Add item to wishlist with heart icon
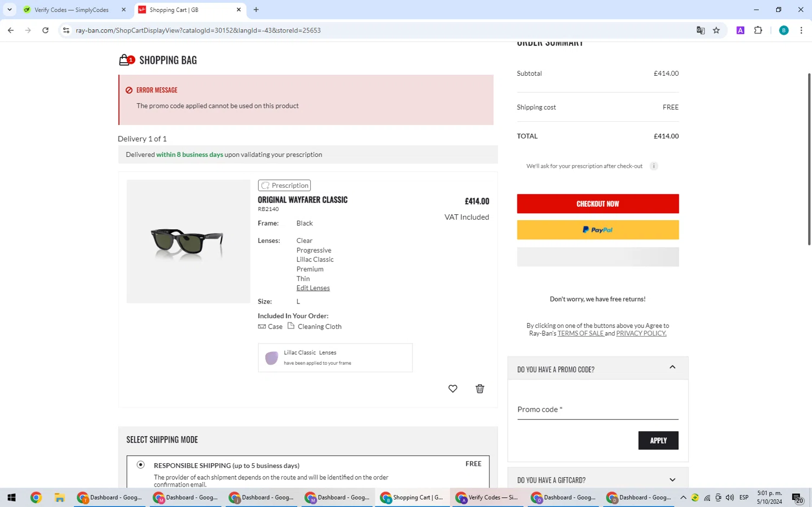812x507 pixels. point(453,389)
